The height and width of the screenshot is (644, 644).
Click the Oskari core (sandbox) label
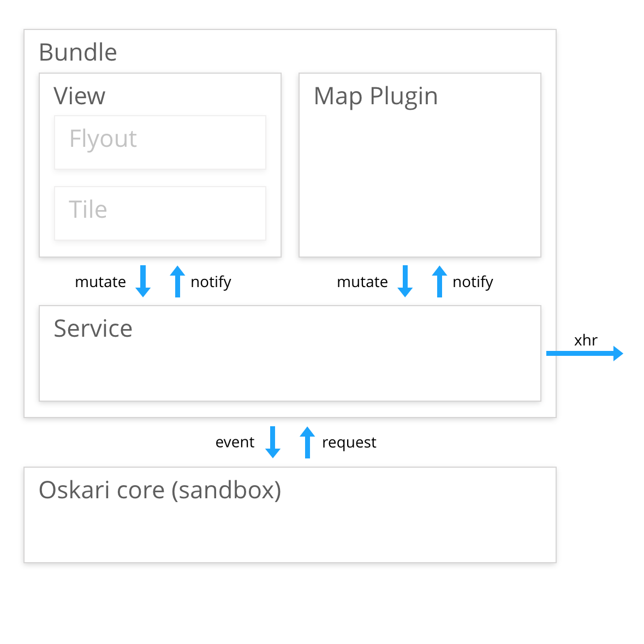coord(160,490)
